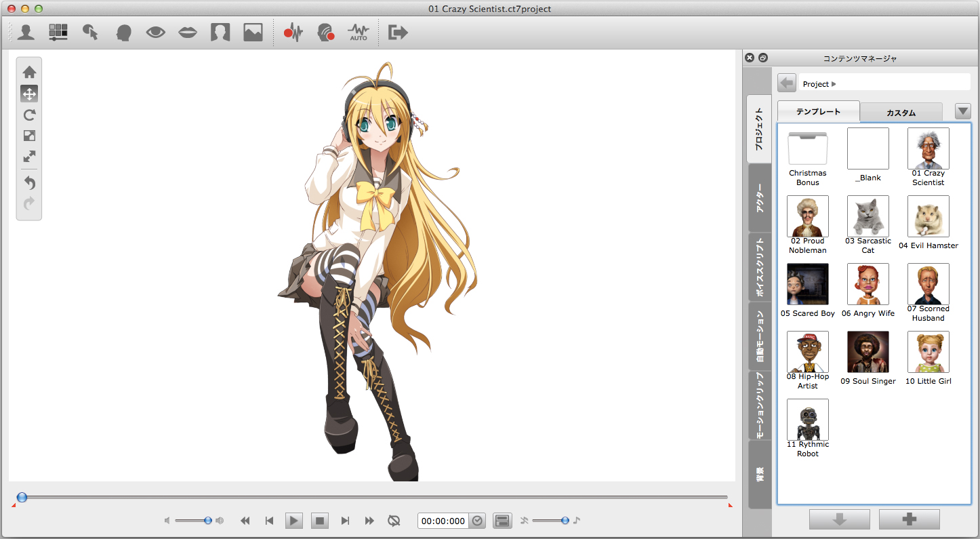Image resolution: width=980 pixels, height=539 pixels.
Task: Open the アクター side tab
Action: coord(759,198)
